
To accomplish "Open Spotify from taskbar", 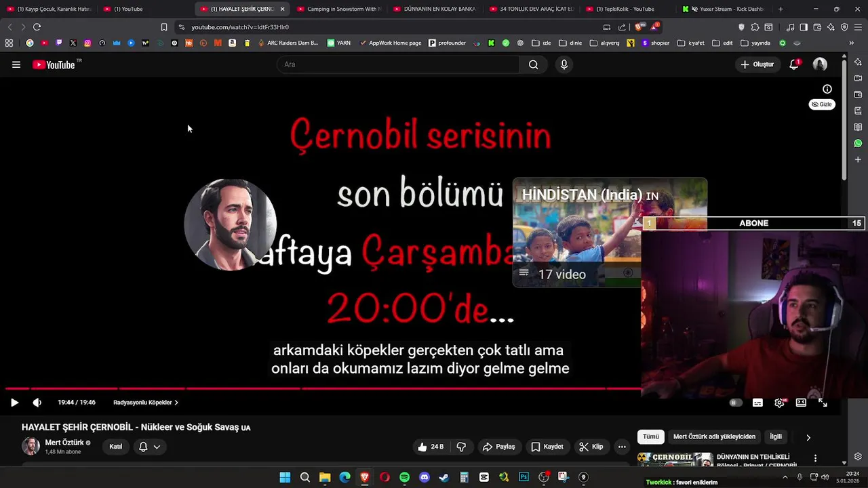I will [x=404, y=477].
